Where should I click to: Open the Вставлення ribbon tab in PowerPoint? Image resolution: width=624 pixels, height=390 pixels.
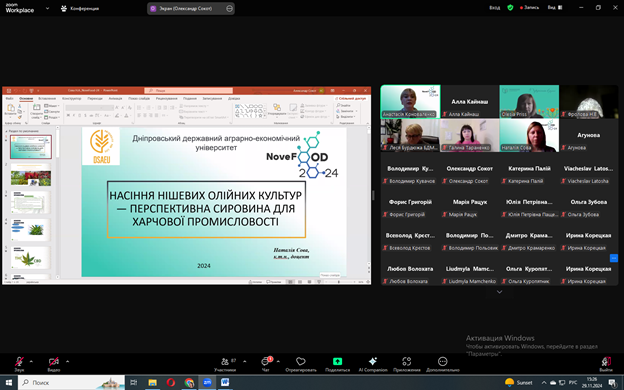47,98
